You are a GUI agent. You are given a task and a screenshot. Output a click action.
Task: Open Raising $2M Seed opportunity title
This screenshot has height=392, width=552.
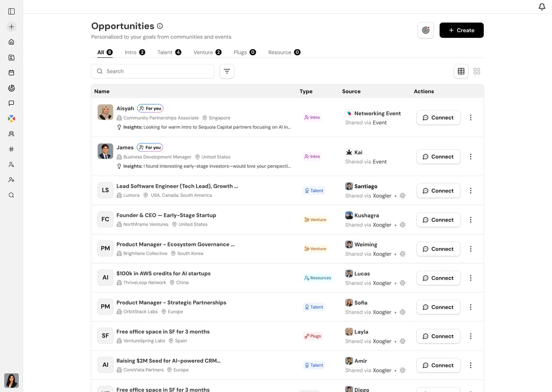pos(168,361)
